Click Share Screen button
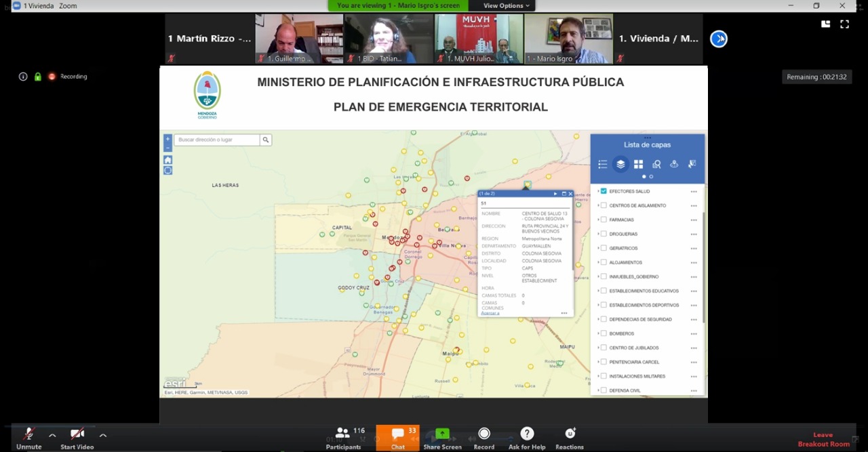Screen dimensions: 868x452 click(x=442, y=438)
